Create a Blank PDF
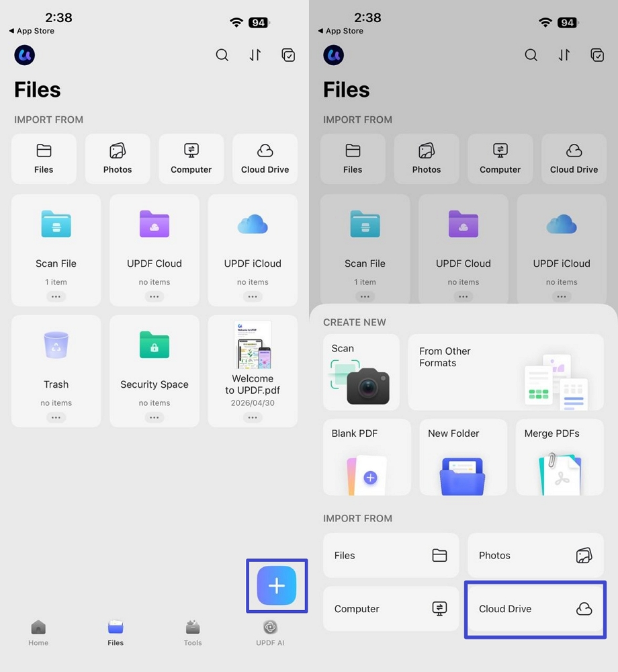The image size is (618, 672). (x=367, y=457)
